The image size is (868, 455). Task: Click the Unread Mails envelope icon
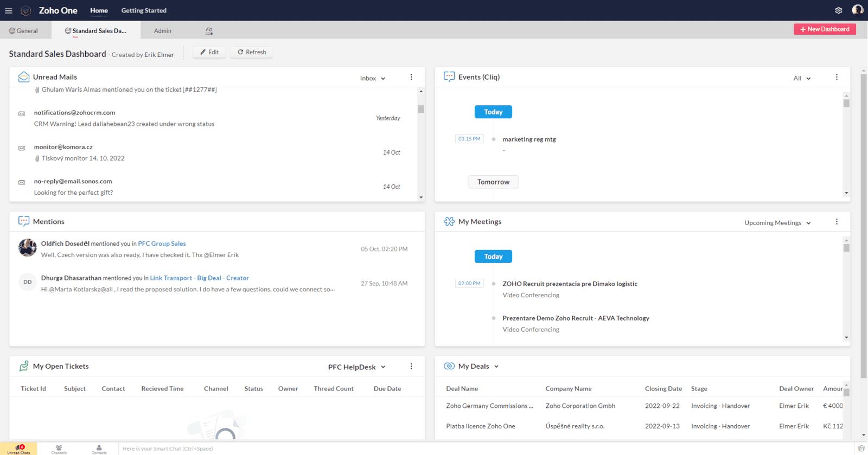[24, 77]
